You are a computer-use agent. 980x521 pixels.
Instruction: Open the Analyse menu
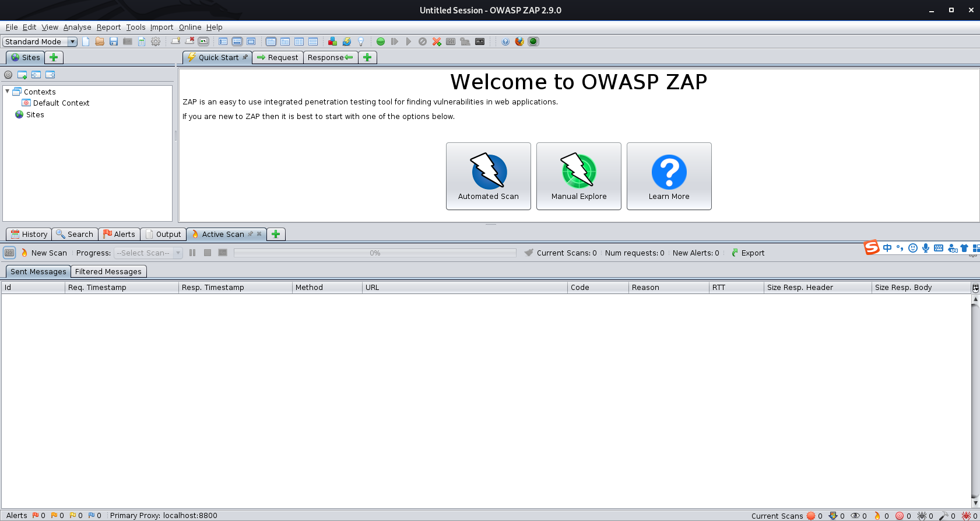77,27
